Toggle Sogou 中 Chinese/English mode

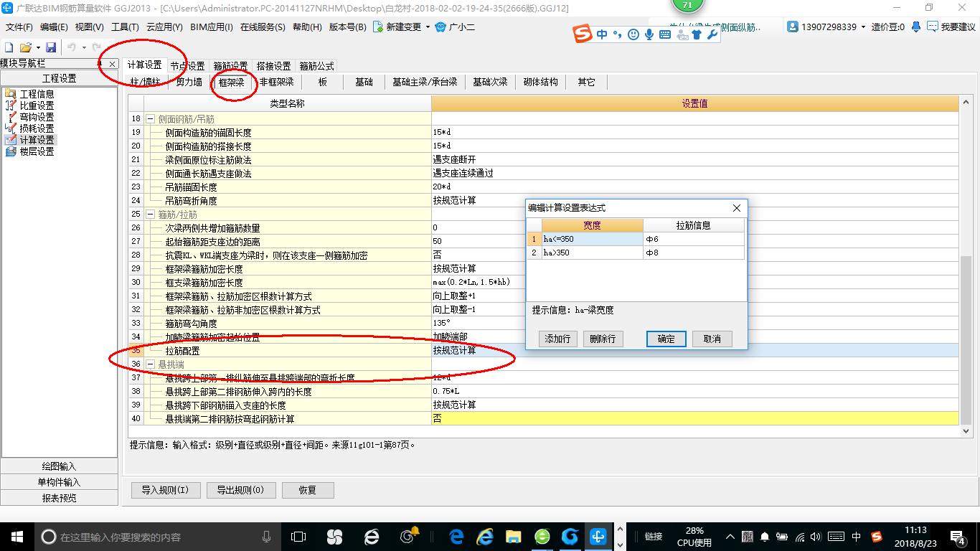(x=601, y=34)
